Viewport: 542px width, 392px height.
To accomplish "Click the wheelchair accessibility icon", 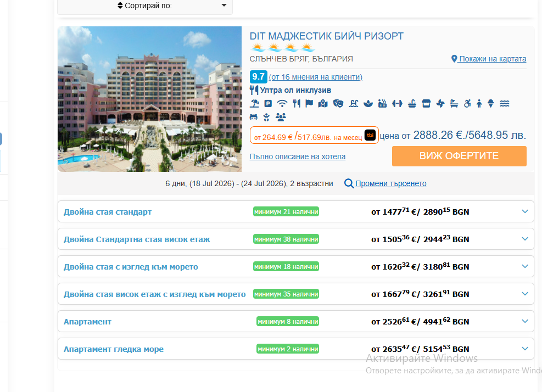I will point(467,103).
